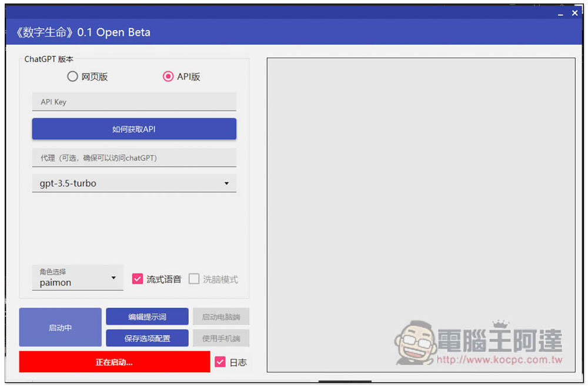Click inside the empty log output panel
The image size is (588, 387).
pos(421,215)
